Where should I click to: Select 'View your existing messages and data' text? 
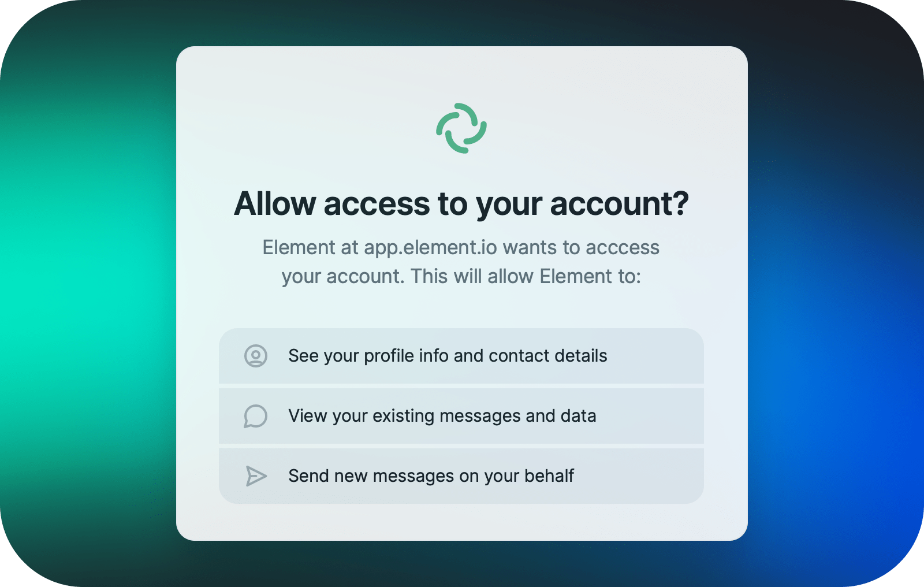tap(442, 416)
